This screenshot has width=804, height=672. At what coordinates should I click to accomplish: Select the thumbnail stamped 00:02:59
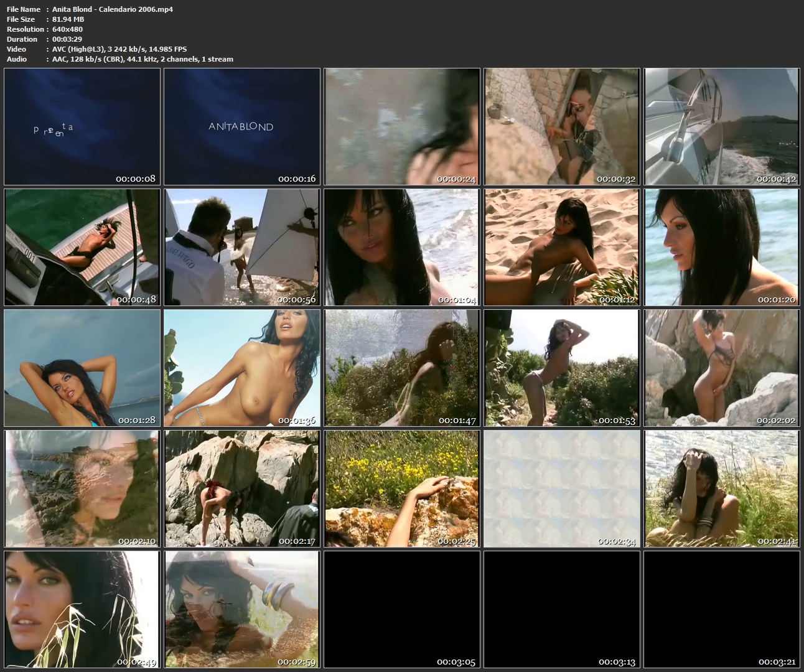coord(242,609)
